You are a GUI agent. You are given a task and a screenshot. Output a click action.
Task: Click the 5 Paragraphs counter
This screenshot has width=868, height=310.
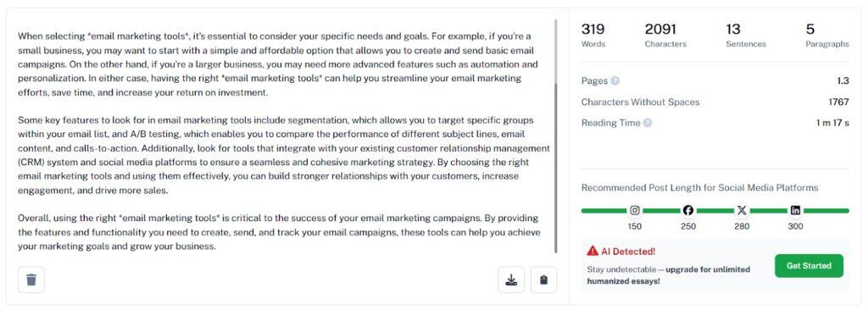pos(827,36)
